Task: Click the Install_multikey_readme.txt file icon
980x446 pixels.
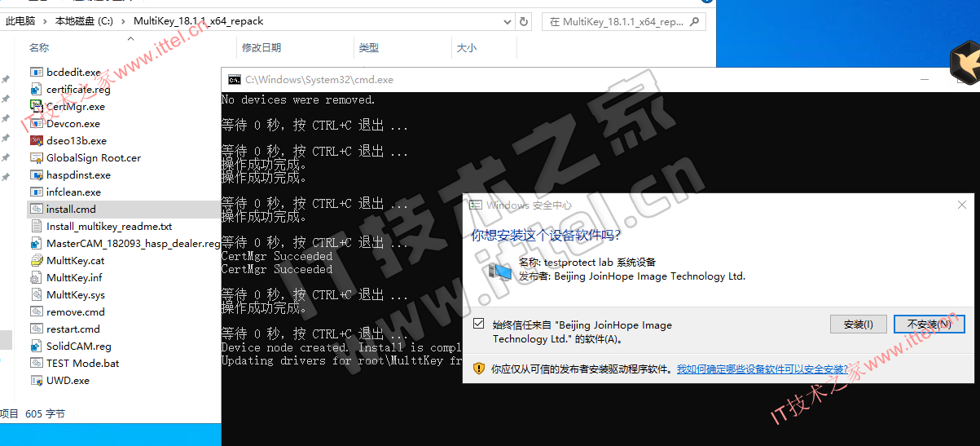Action: 36,226
